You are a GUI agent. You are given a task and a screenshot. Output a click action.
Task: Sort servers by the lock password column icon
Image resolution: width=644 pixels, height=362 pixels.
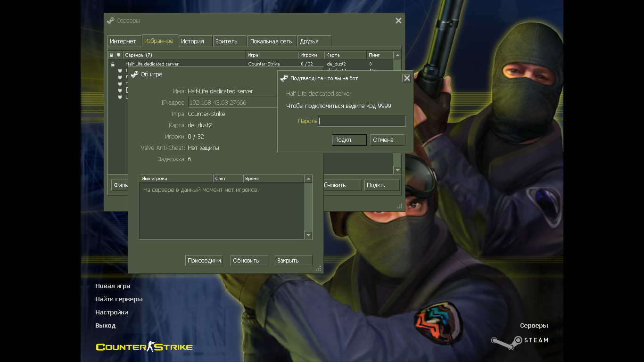click(x=112, y=55)
